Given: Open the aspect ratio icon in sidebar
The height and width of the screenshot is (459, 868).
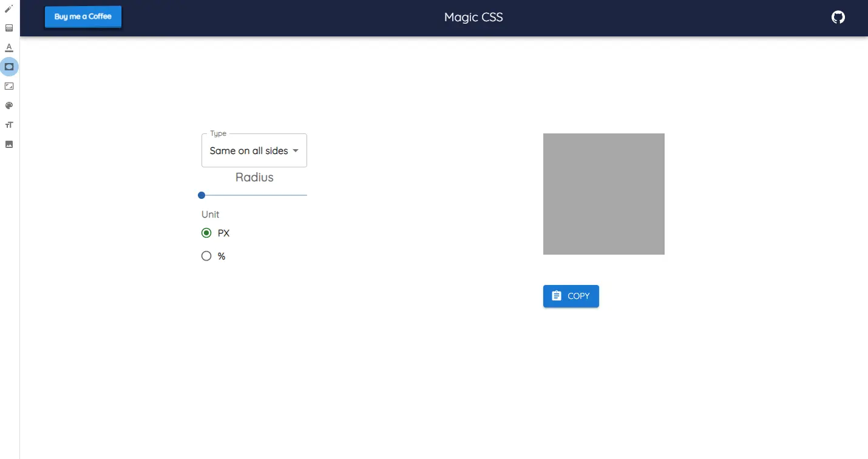Looking at the screenshot, I should [x=9, y=86].
